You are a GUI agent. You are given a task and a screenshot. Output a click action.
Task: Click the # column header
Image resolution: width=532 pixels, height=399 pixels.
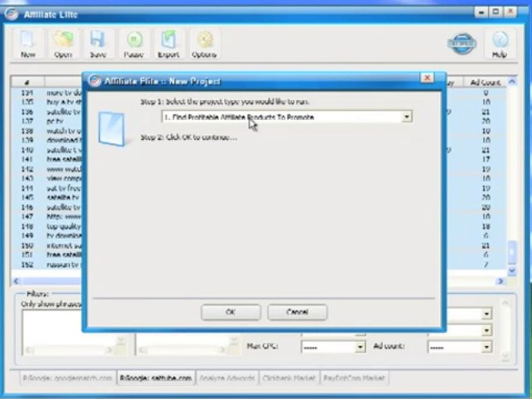point(28,82)
